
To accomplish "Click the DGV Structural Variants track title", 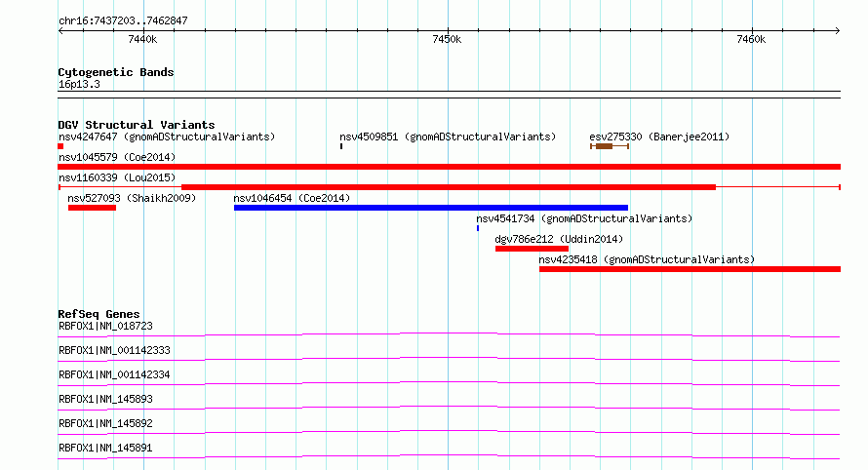I will pos(137,125).
